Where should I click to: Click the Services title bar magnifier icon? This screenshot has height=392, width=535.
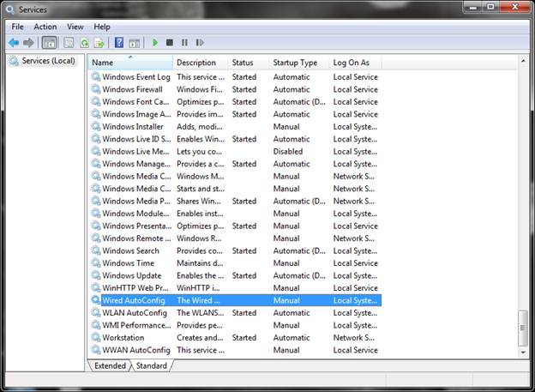(x=10, y=10)
